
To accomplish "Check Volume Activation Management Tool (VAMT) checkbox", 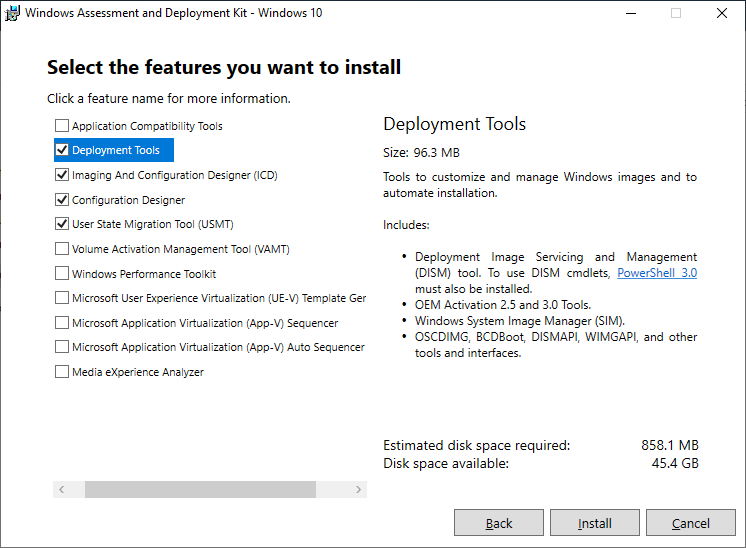I will 62,249.
